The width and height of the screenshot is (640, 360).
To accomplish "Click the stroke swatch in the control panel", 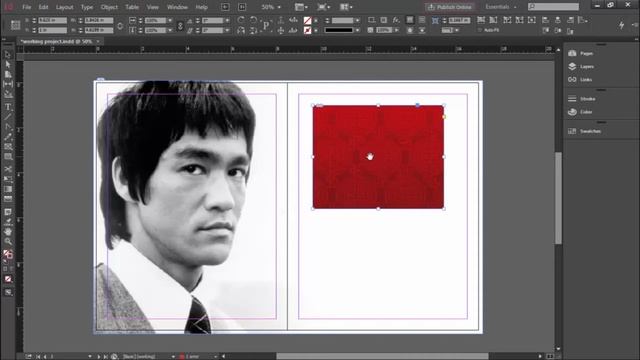I will pos(307,30).
